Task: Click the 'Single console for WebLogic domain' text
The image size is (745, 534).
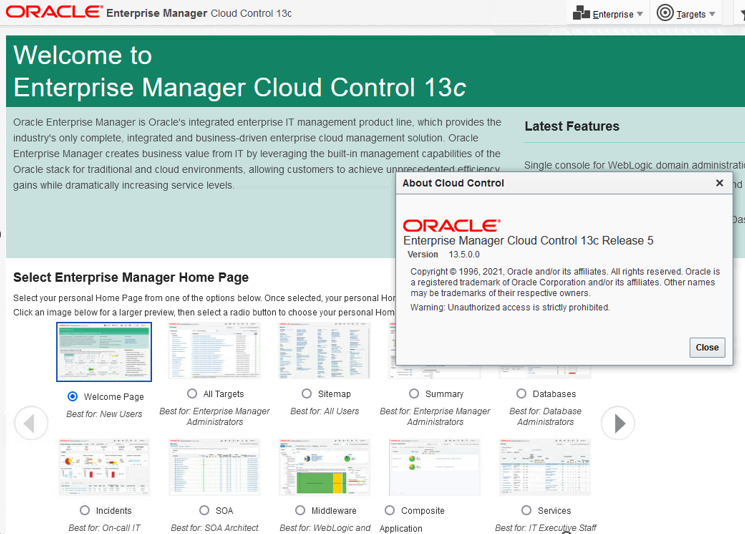Action: pyautogui.click(x=634, y=165)
